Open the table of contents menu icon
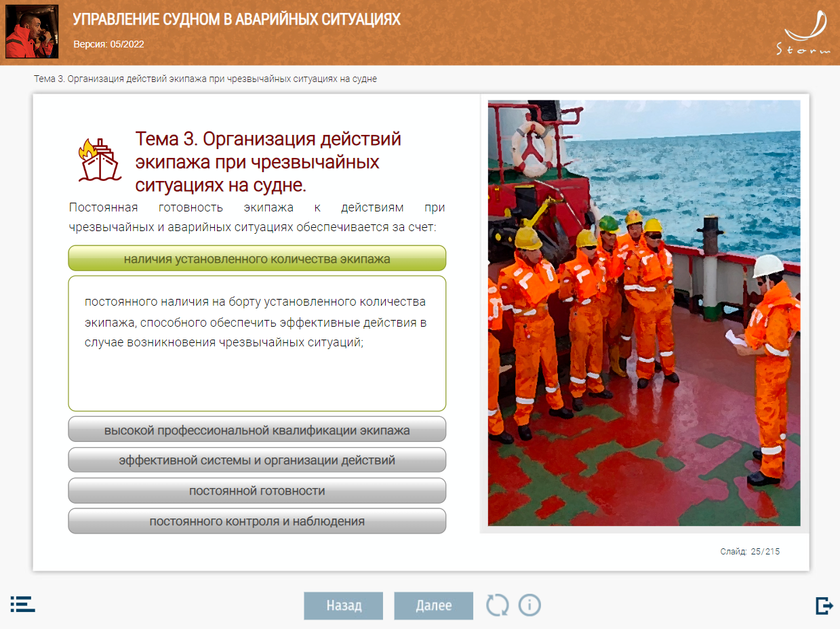The width and height of the screenshot is (840, 629). click(x=22, y=605)
